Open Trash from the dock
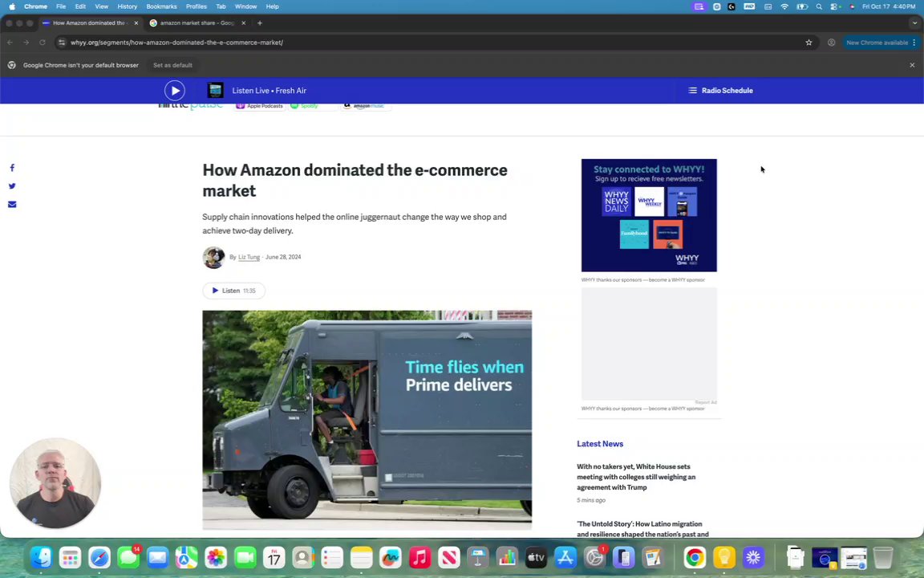 [x=883, y=557]
